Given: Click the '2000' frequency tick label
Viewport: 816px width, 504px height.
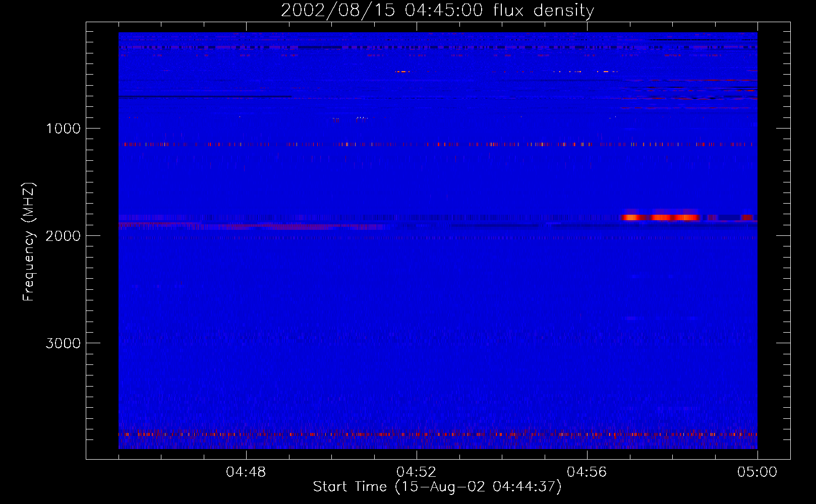Looking at the screenshot, I should click(63, 236).
